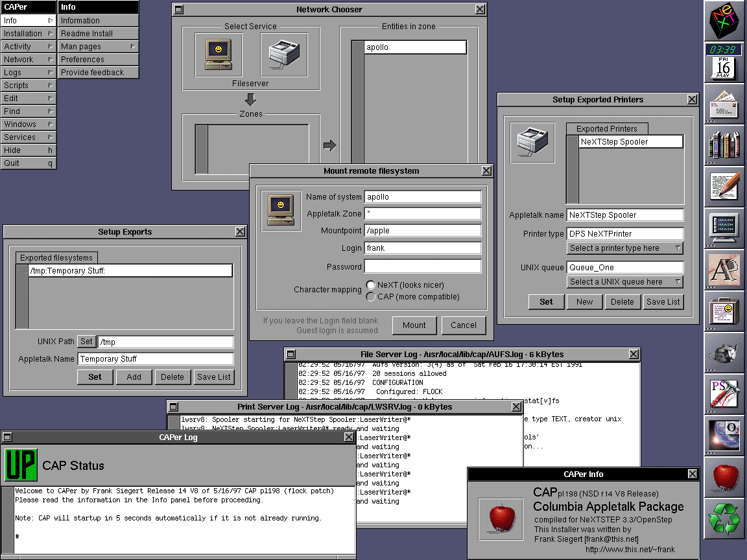Click the Mount button

[x=414, y=325]
